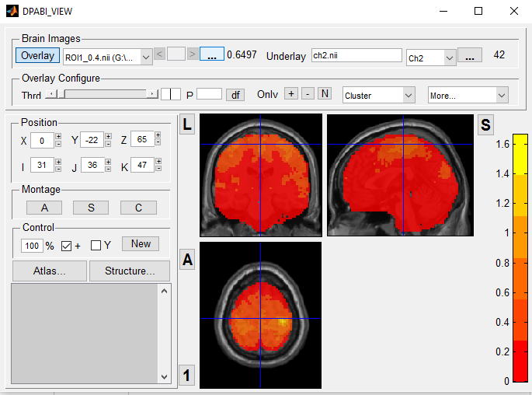Go to the previous overlay volume arrow
This screenshot has height=395, width=532.
(x=159, y=54)
